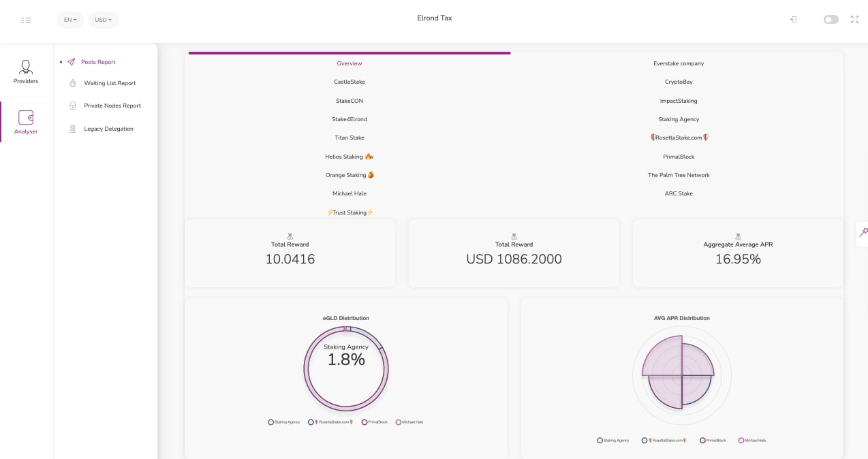Switch to the CryptoBay tab

point(679,82)
